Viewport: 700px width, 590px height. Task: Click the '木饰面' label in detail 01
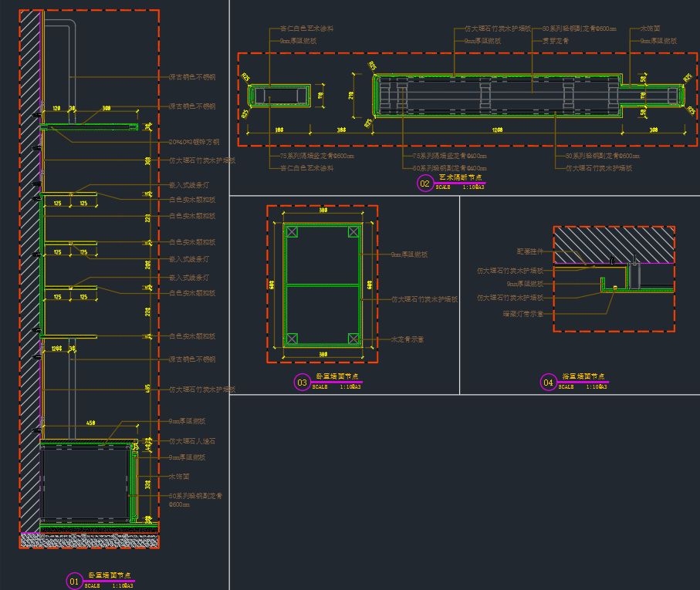pyautogui.click(x=179, y=477)
